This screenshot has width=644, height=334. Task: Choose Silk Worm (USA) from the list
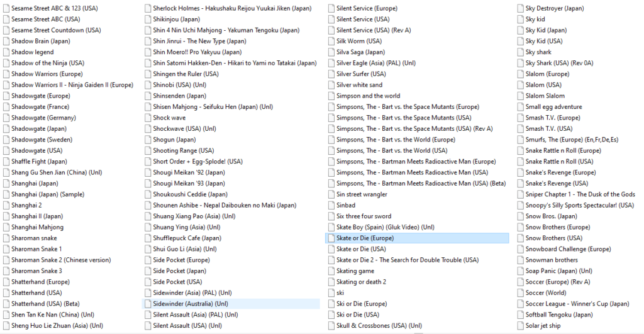(x=359, y=41)
